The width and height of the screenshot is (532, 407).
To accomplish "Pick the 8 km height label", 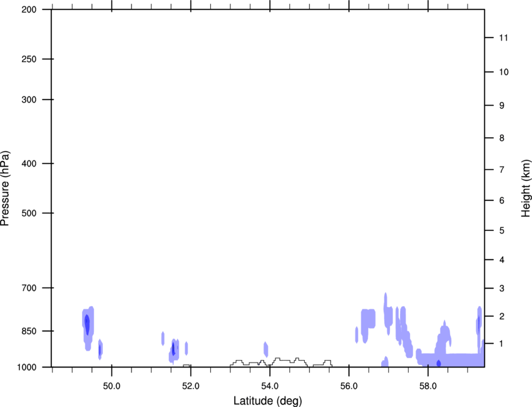I will coord(502,138).
